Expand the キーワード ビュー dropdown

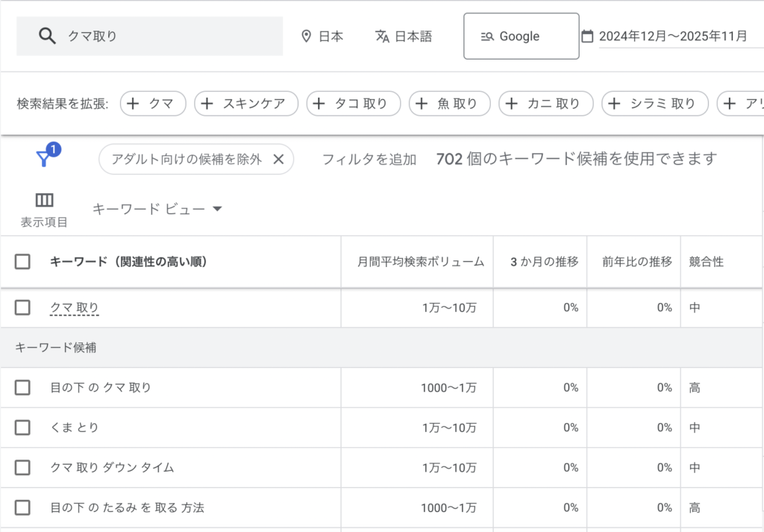click(x=157, y=209)
